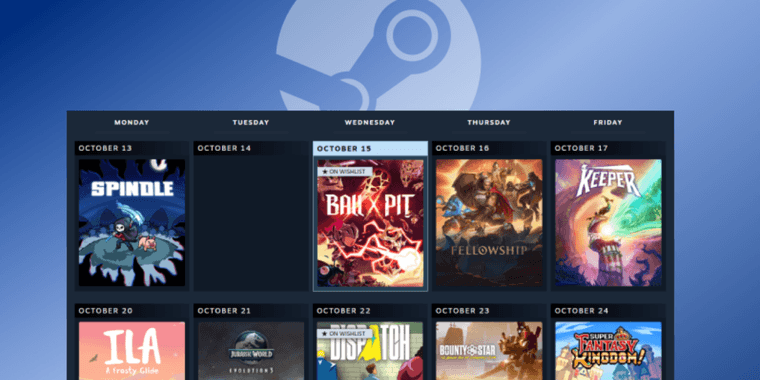Open the ILA A Frosty Glide cover

pos(132,351)
